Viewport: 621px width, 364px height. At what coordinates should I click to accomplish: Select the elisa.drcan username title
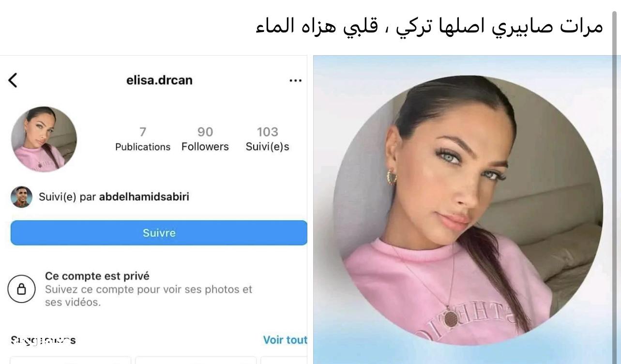point(159,80)
